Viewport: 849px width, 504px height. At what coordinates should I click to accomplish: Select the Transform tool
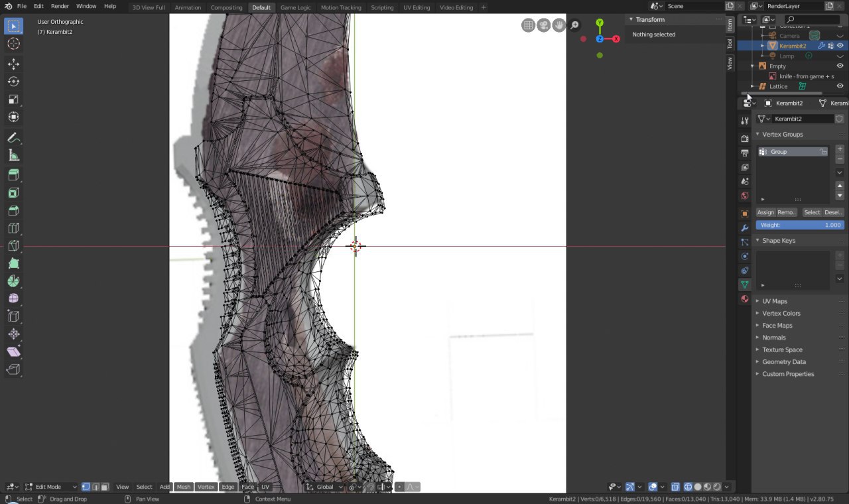click(13, 117)
